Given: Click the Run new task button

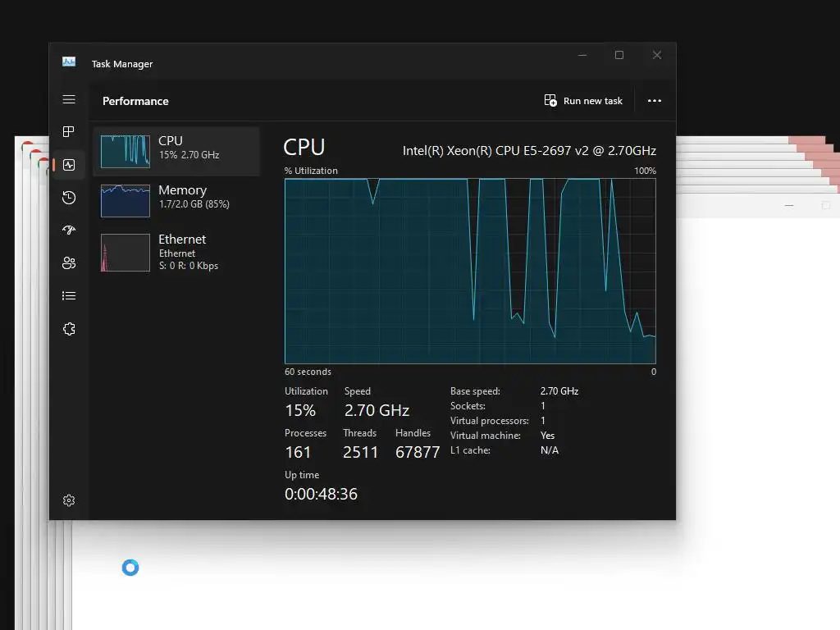Looking at the screenshot, I should [x=583, y=101].
